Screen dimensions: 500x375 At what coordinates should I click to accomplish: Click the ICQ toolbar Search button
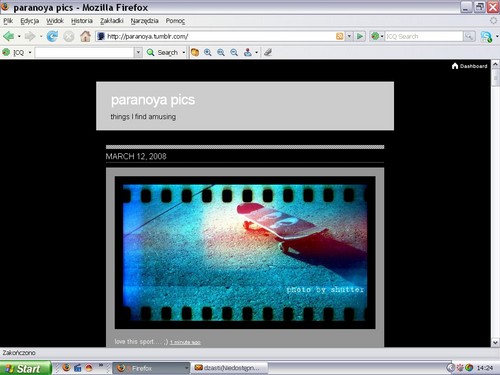pyautogui.click(x=163, y=52)
